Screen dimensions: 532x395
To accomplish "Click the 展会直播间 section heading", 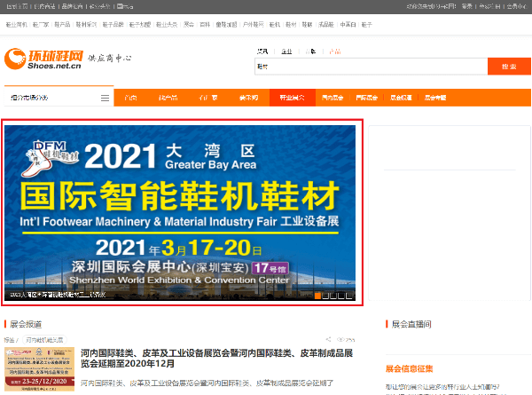I will (411, 324).
